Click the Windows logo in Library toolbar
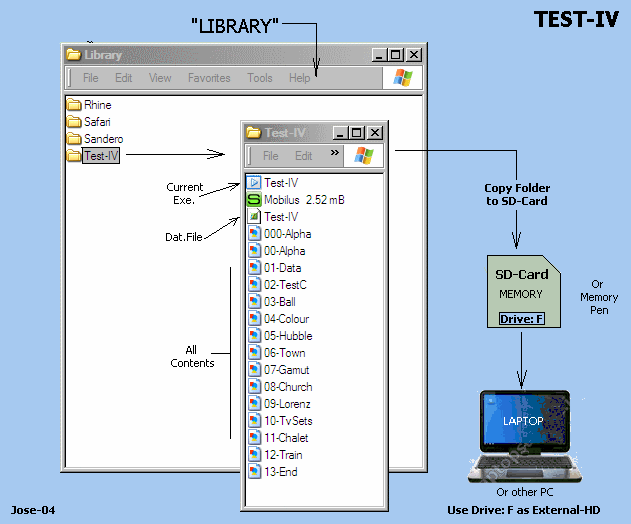 tap(402, 78)
